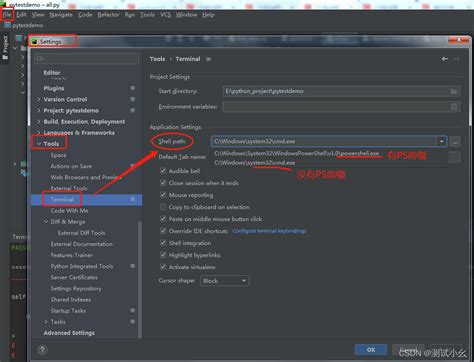The height and width of the screenshot is (362, 474).
Task: Open the Window menu
Action: [186, 15]
